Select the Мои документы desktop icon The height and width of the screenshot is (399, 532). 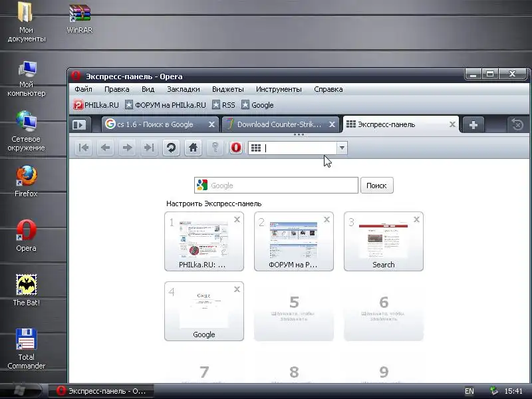[26, 22]
